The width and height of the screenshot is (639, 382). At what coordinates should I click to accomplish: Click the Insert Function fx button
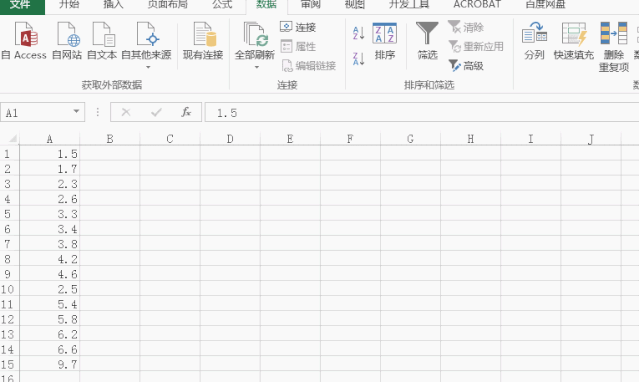(x=186, y=113)
